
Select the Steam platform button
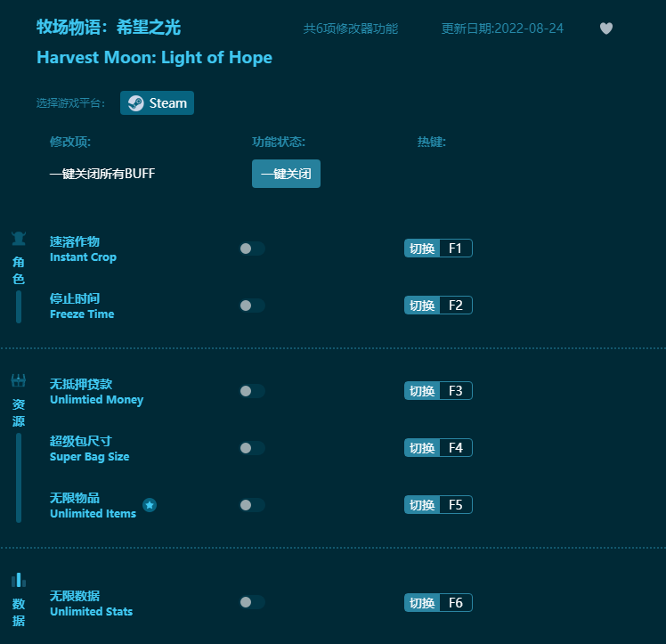(158, 102)
